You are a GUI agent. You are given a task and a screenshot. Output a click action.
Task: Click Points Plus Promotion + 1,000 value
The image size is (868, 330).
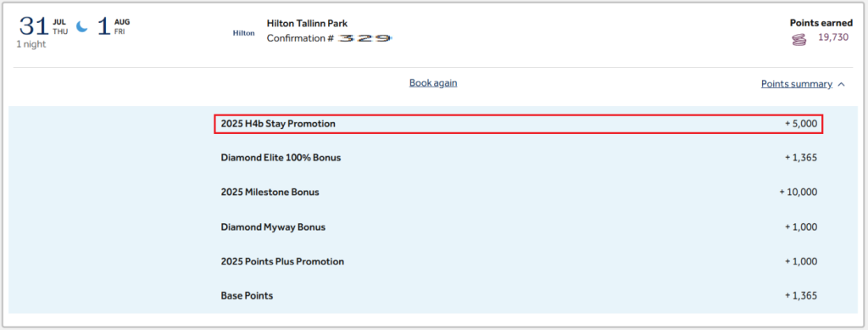point(801,261)
